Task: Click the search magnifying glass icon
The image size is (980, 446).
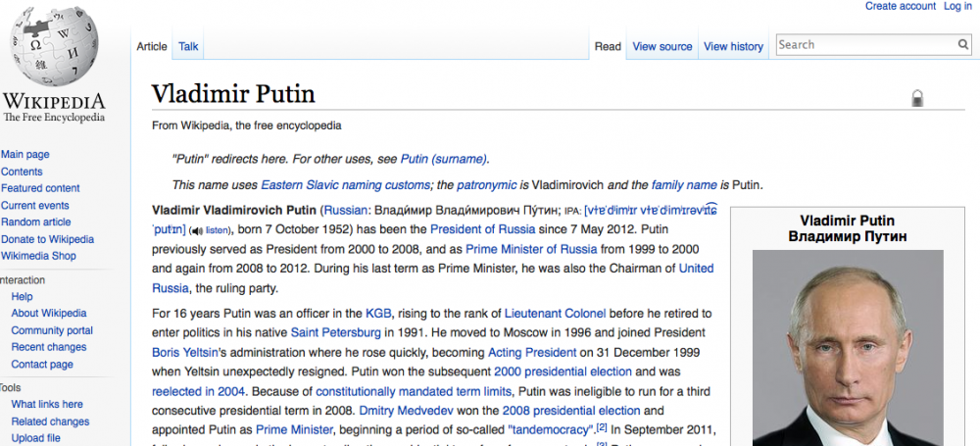Action: 963,45
